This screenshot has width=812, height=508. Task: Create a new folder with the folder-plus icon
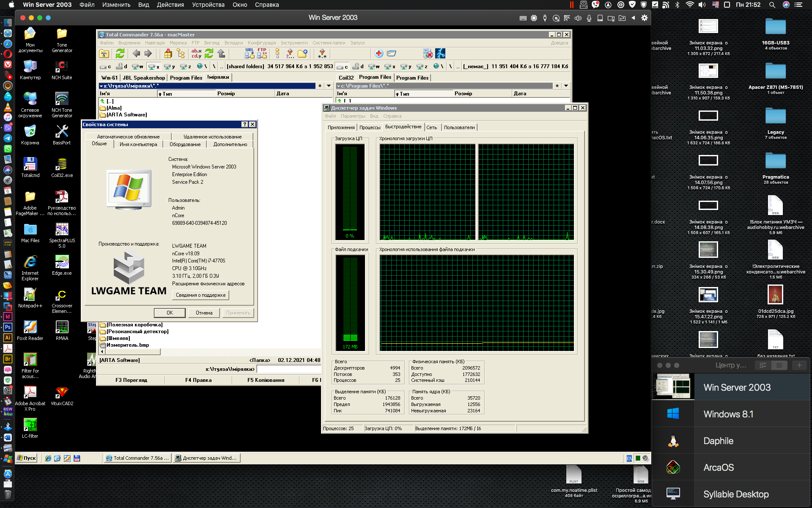point(302,53)
